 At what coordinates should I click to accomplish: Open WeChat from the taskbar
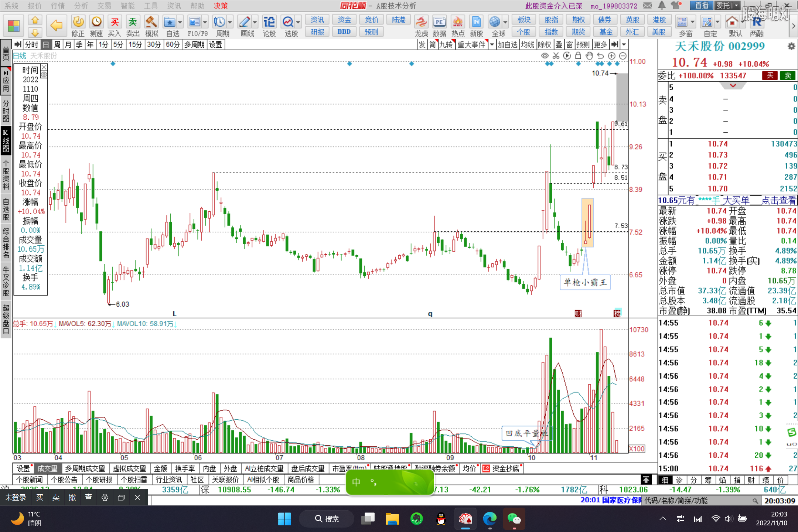pos(514,519)
